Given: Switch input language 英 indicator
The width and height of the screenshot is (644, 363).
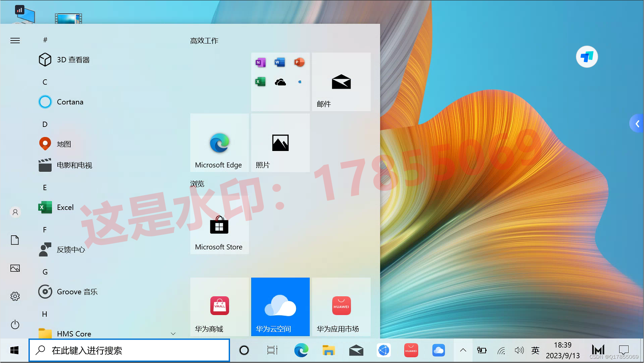Looking at the screenshot, I should pos(535,350).
